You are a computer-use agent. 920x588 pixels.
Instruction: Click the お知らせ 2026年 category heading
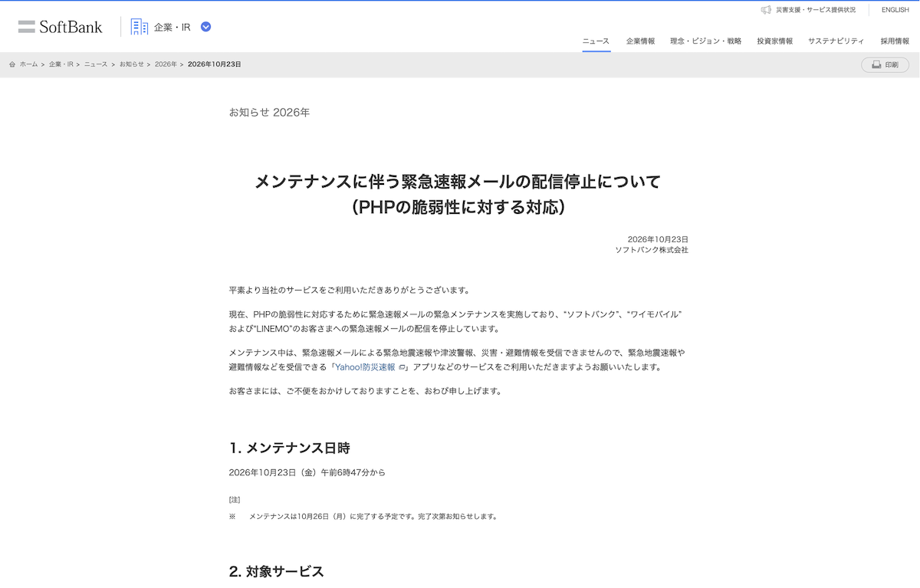(269, 112)
